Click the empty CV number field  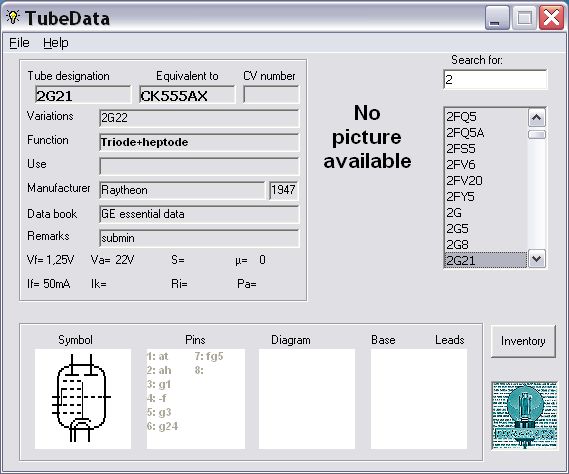(271, 95)
